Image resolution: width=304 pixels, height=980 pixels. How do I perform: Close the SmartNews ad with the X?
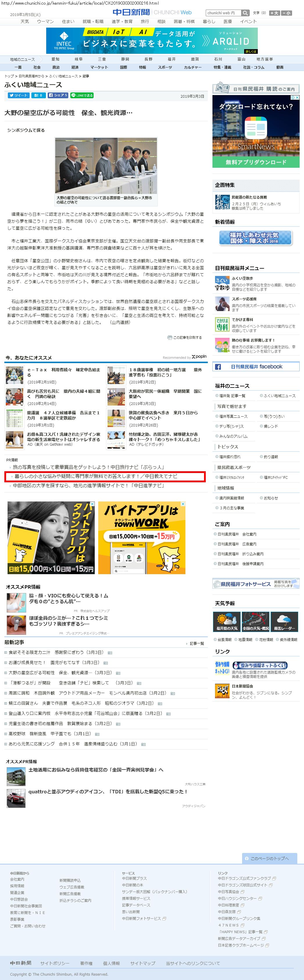[298, 98]
